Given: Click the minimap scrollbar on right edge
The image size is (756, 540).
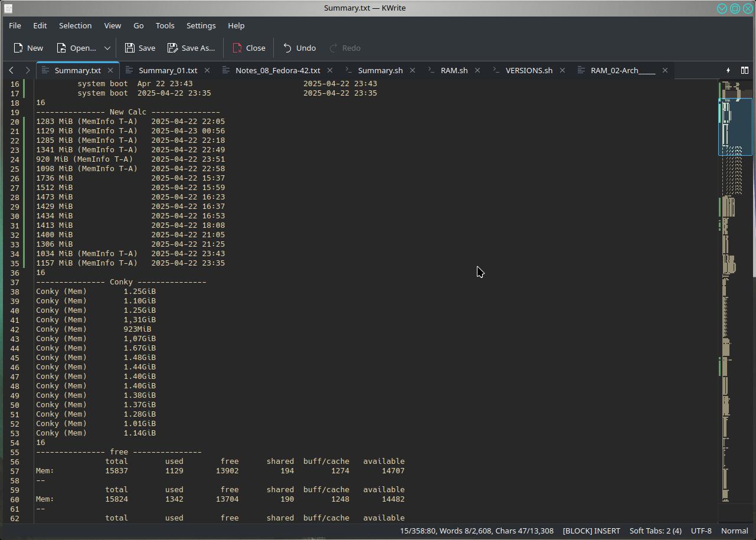Looking at the screenshot, I should [735, 295].
